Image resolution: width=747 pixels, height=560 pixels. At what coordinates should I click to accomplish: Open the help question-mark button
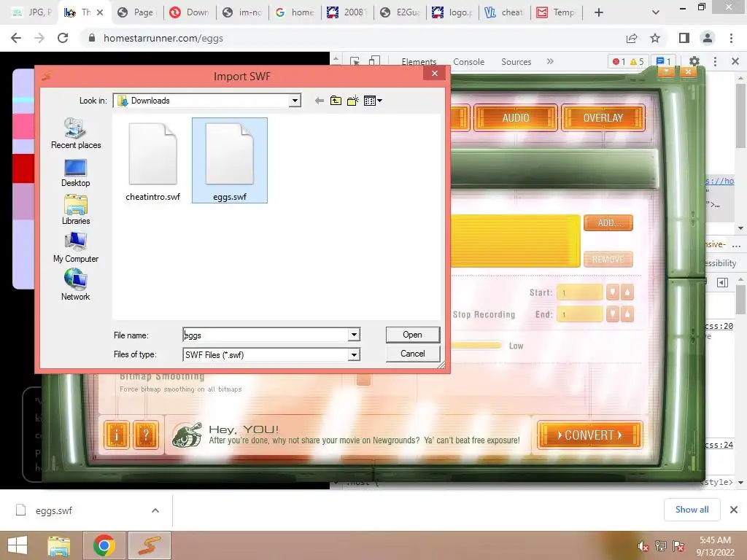pyautogui.click(x=146, y=435)
